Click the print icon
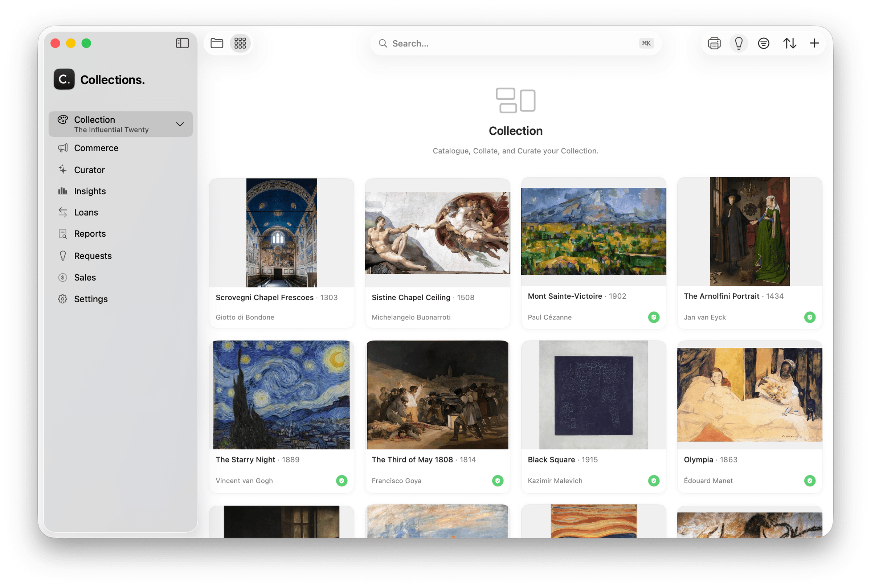 (714, 43)
